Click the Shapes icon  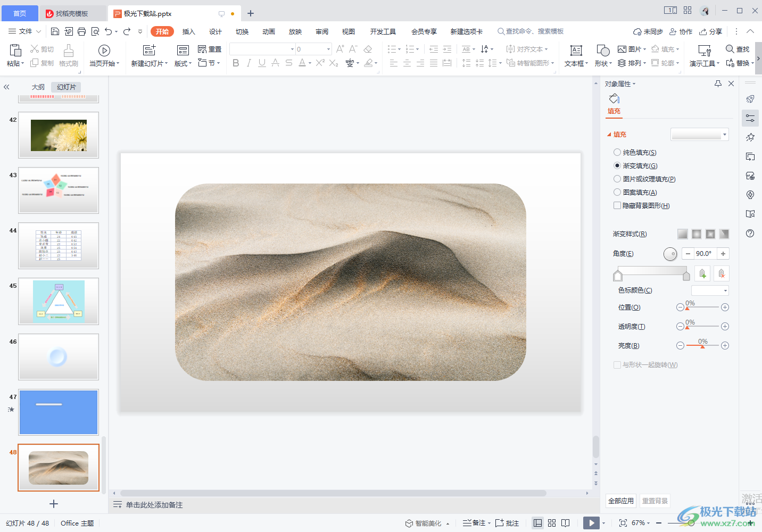point(603,50)
